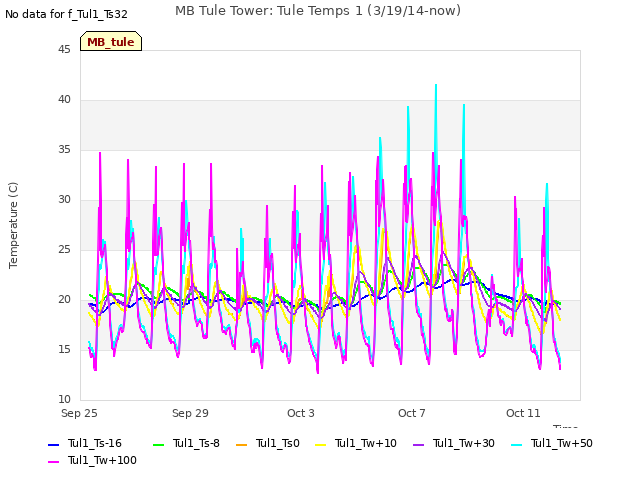Click the purple Tul1_Tw+30 legend swatch
The image size is (640, 480).
(418, 444)
